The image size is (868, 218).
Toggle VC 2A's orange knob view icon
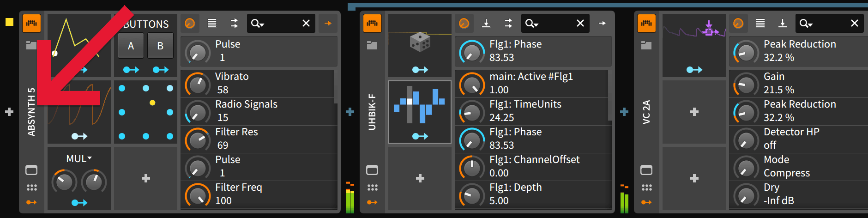coord(738,23)
